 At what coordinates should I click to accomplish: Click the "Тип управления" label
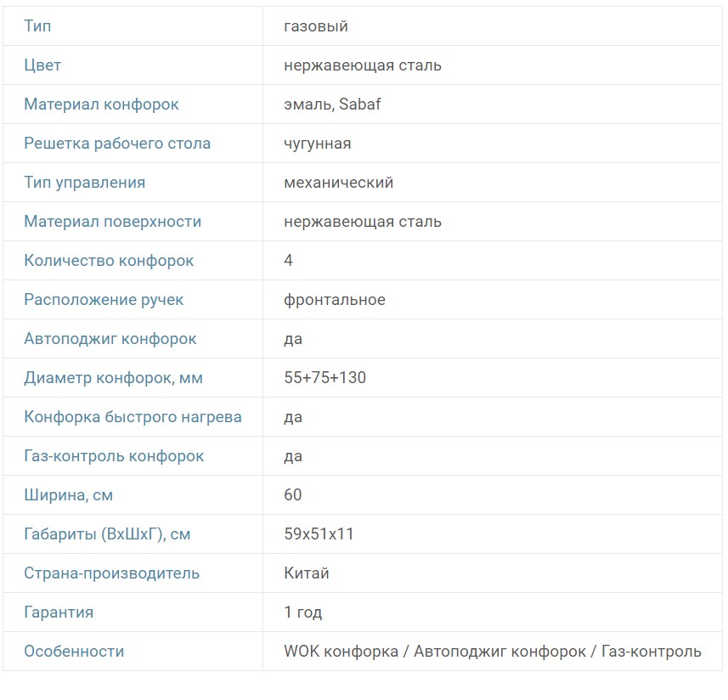tap(84, 183)
